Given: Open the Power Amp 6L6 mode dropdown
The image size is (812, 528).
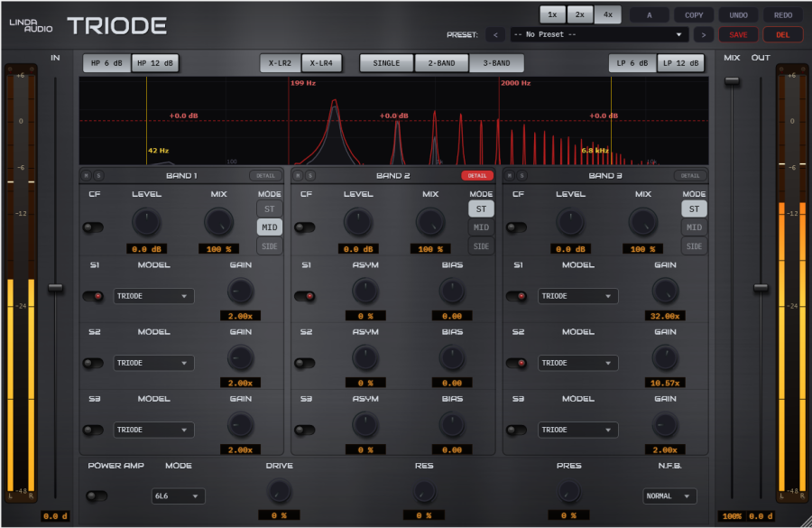Looking at the screenshot, I should click(x=178, y=496).
